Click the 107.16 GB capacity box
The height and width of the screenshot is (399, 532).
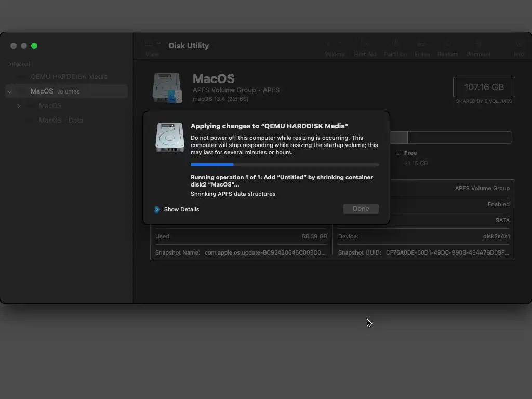(484, 87)
